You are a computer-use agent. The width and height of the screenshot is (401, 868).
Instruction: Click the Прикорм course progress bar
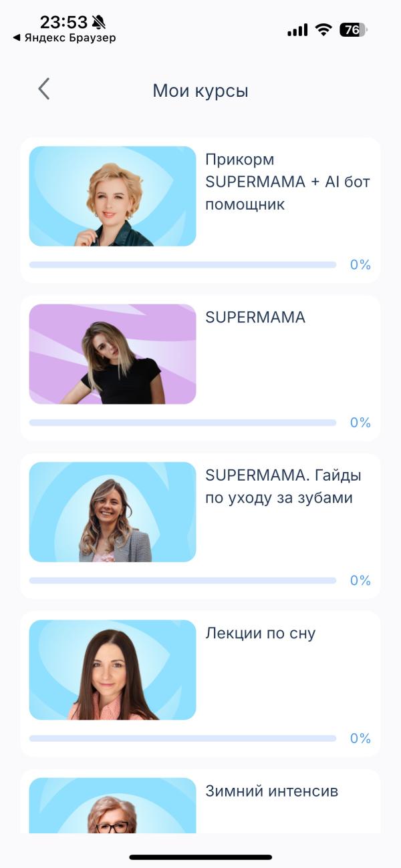[182, 265]
